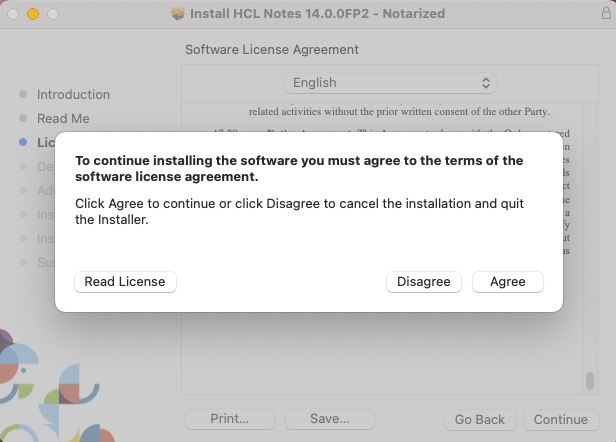Image resolution: width=616 pixels, height=442 pixels.
Task: Click the blue bullet of License step
Action: coord(23,143)
